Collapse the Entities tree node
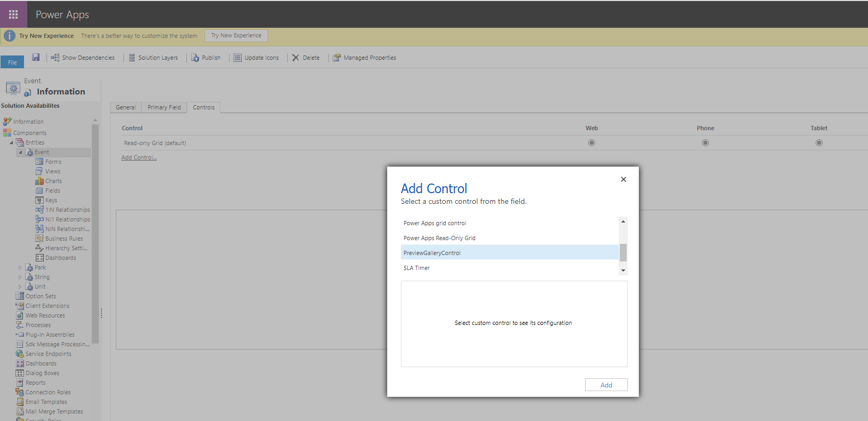 point(11,143)
